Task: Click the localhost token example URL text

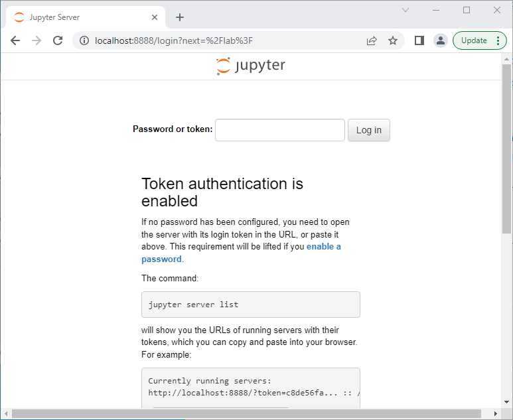Action: 254,393
